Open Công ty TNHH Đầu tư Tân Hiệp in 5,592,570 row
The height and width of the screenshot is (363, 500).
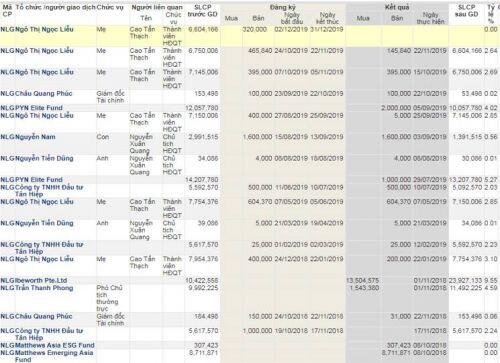point(49,190)
